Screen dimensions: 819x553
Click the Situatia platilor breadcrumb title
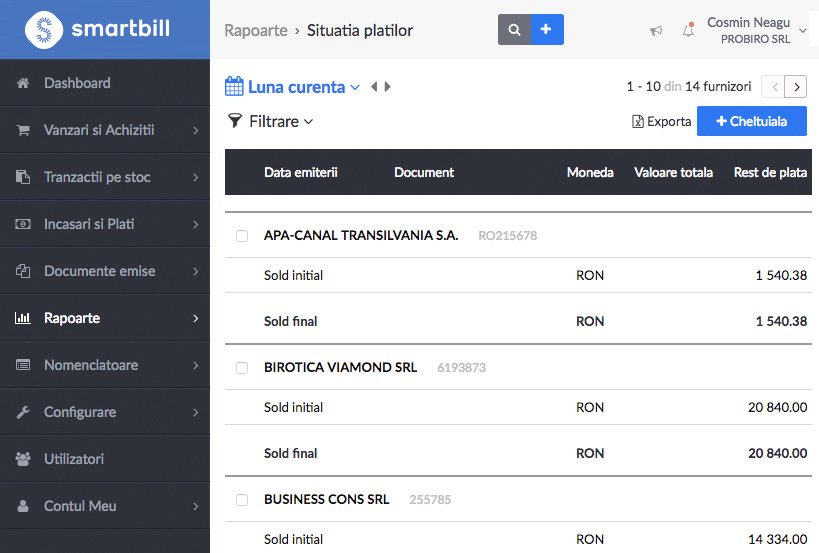[360, 30]
